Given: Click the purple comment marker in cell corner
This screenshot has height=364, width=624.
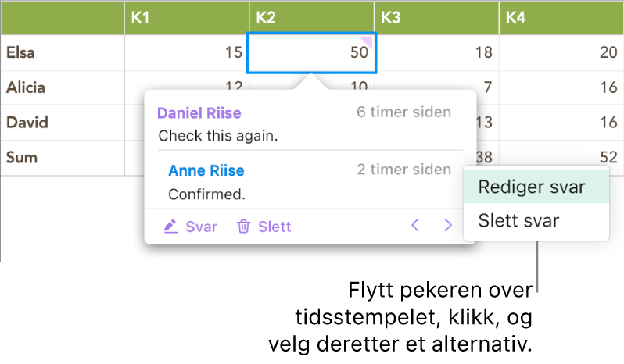Looking at the screenshot, I should click(368, 39).
